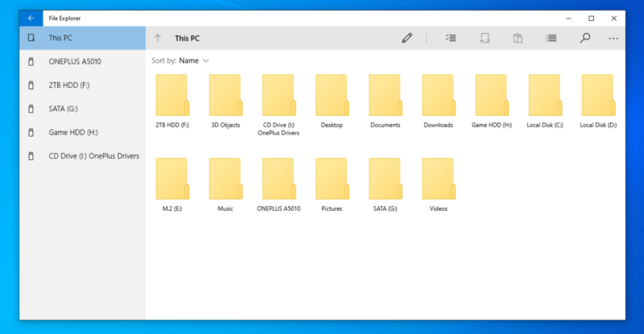Image resolution: width=644 pixels, height=334 pixels.
Task: Close the File Explorer window
Action: point(614,18)
